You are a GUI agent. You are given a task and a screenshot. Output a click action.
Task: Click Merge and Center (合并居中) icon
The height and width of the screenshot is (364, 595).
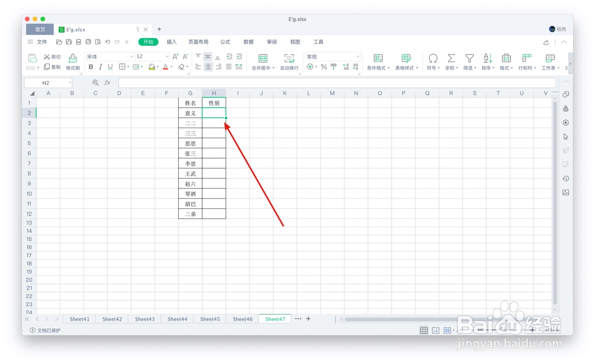pyautogui.click(x=263, y=58)
